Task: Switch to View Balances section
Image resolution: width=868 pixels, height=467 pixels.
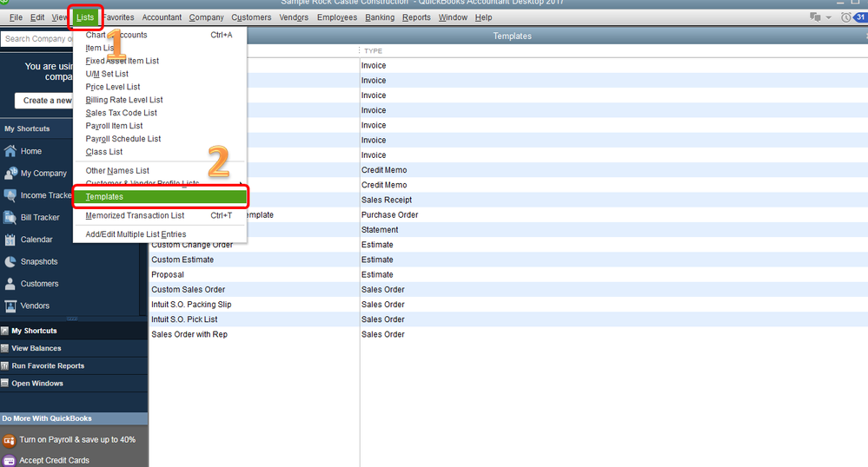Action: pyautogui.click(x=74, y=348)
